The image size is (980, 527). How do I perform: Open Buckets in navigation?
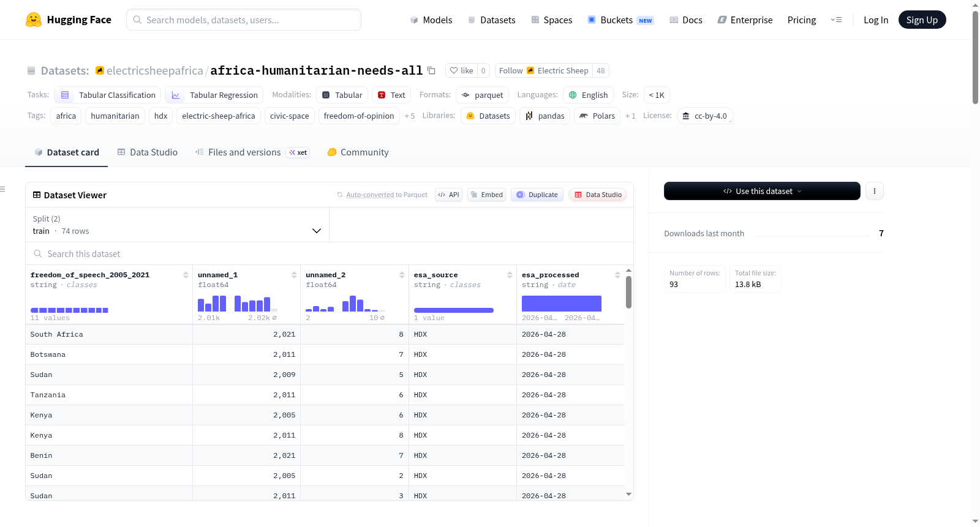620,20
